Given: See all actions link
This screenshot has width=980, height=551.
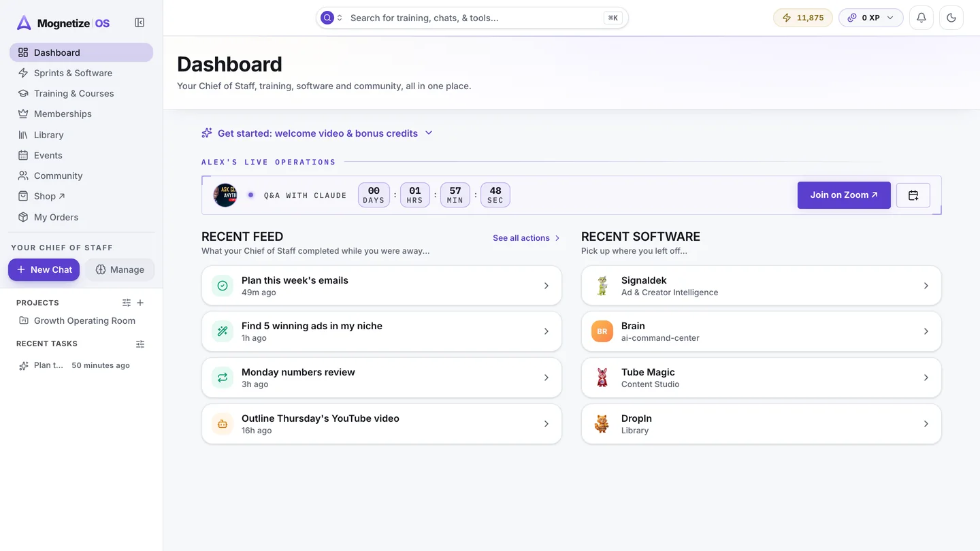Looking at the screenshot, I should click(527, 238).
